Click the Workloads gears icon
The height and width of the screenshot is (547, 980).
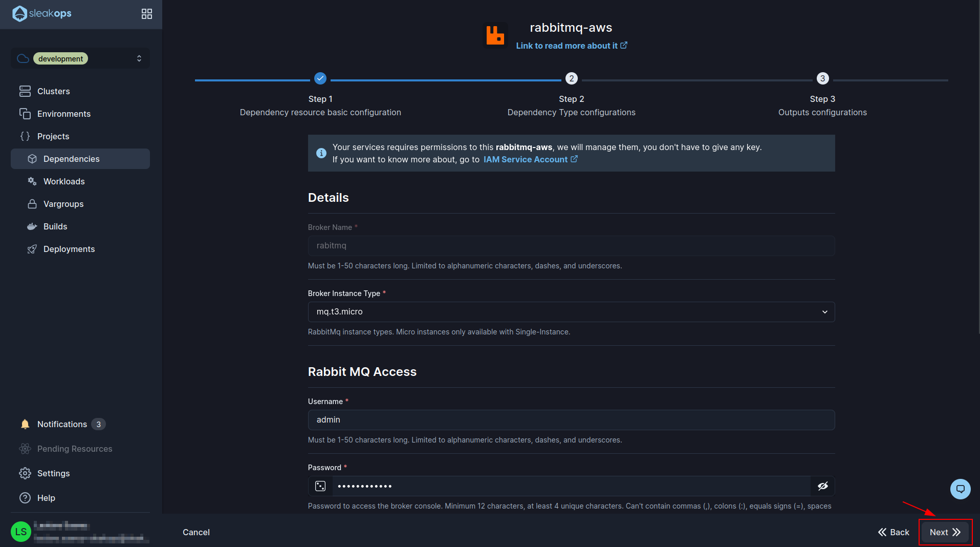point(32,181)
